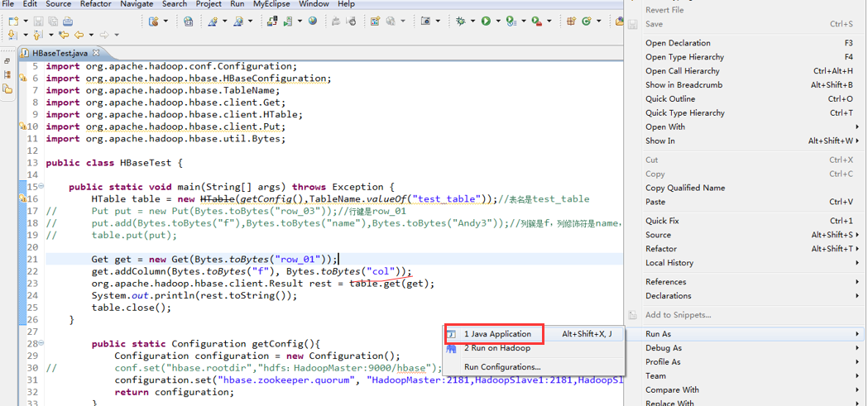Click the Previous Annotation arrow icon
This screenshot has height=406, width=868.
tap(37, 35)
